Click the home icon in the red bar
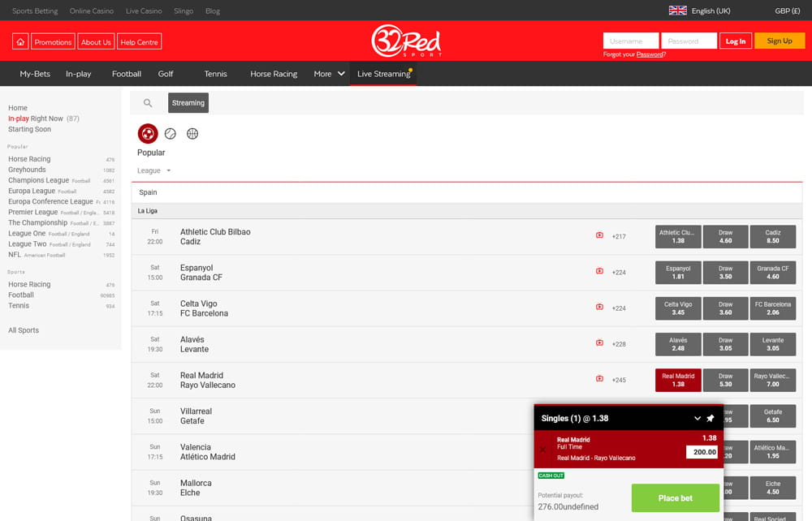Screen dimensions: 812x521 19,41
